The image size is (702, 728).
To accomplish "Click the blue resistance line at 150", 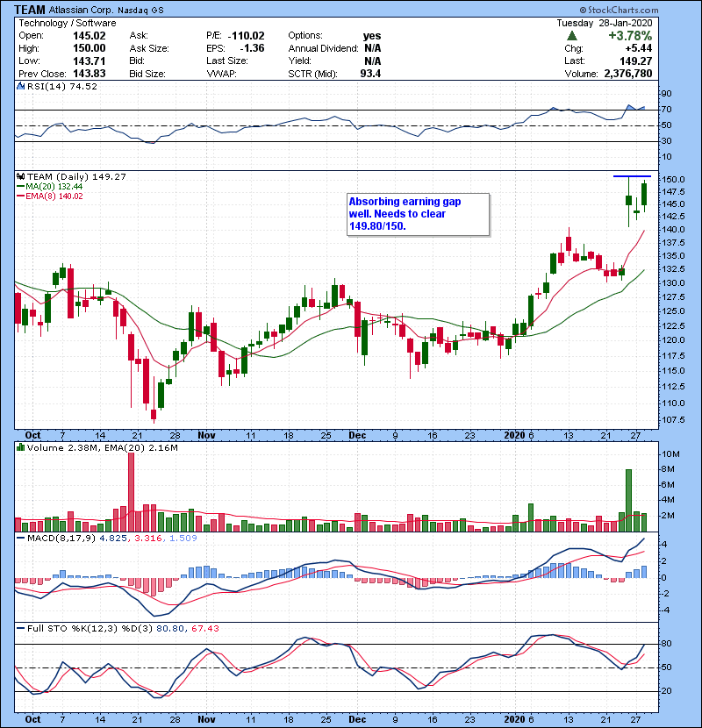I will click(x=632, y=176).
